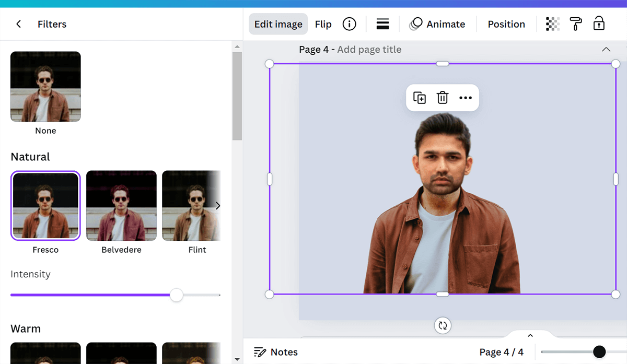Select the Belvedere filter thumbnail
Image resolution: width=627 pixels, height=364 pixels.
click(x=121, y=206)
